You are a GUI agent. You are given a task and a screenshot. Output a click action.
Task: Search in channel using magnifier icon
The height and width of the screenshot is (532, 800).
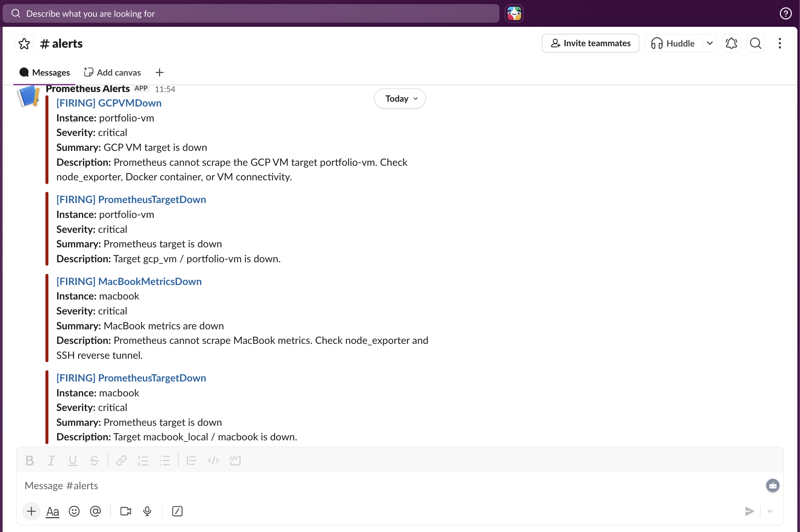[756, 43]
